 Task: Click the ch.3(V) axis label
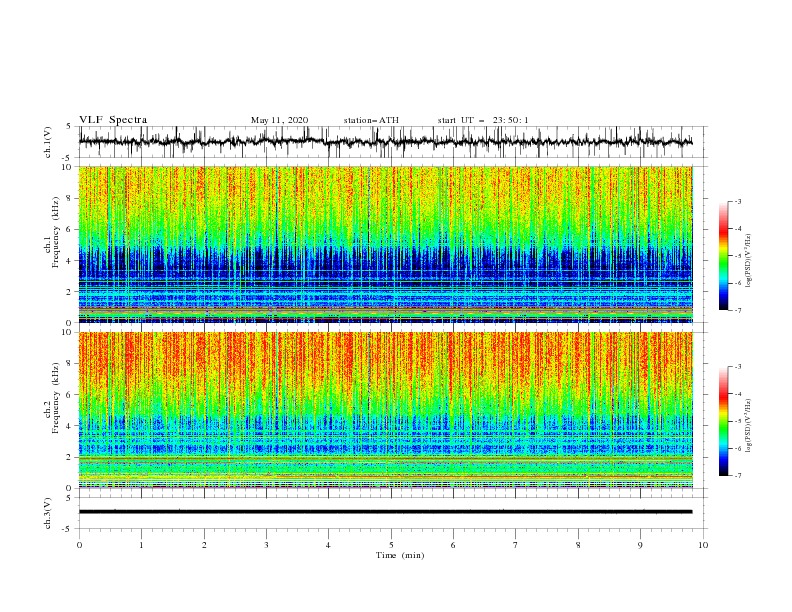point(48,513)
